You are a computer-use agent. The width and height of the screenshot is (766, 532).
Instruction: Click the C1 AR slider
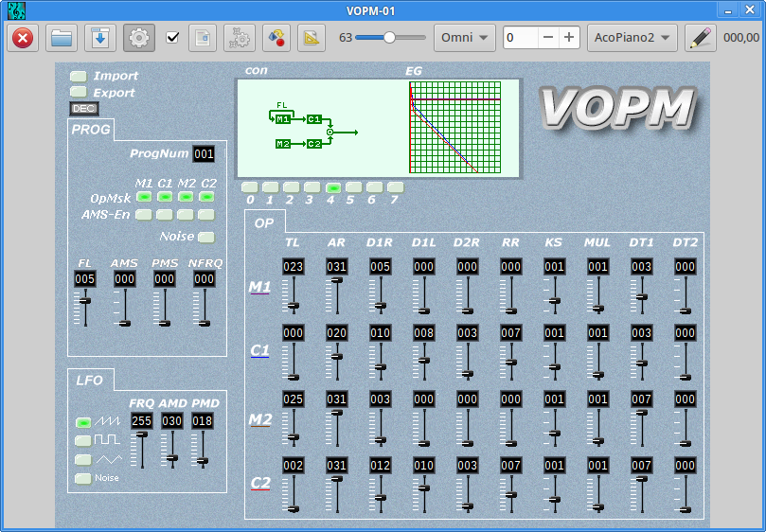(x=336, y=362)
